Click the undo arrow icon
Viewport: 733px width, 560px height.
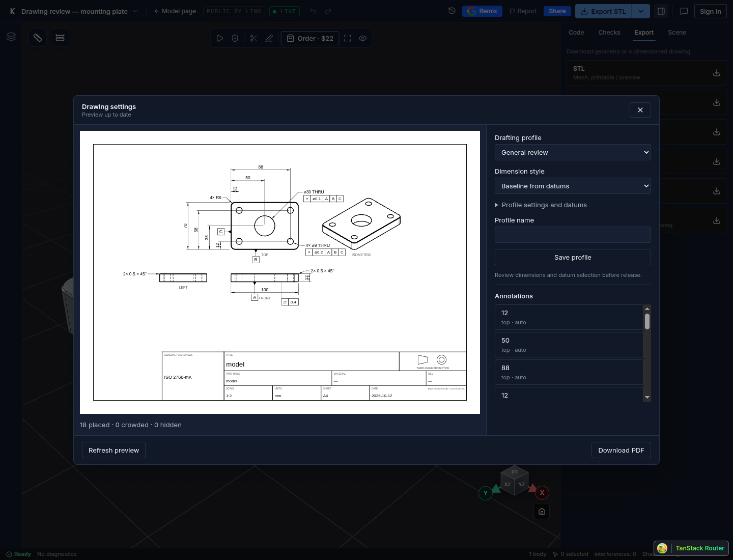click(313, 11)
